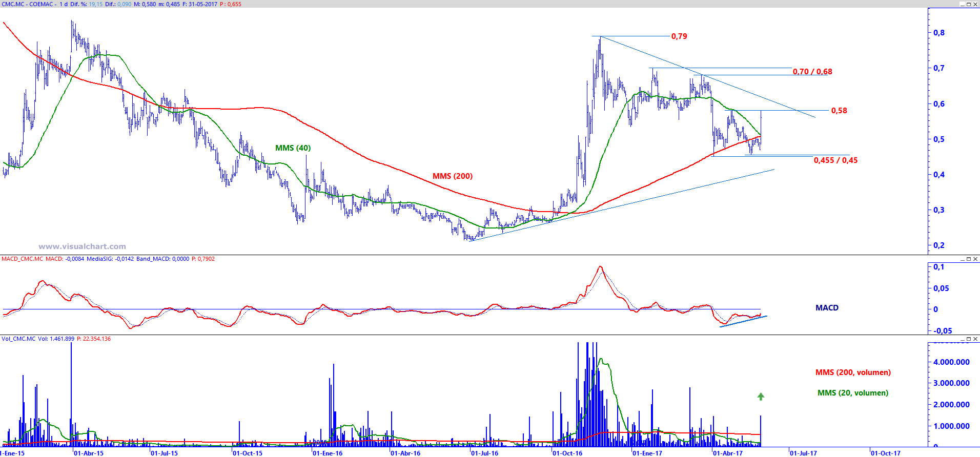Viewport: 980px width, 457px height.
Task: Click the 0,7 price axis value
Action: click(x=939, y=68)
